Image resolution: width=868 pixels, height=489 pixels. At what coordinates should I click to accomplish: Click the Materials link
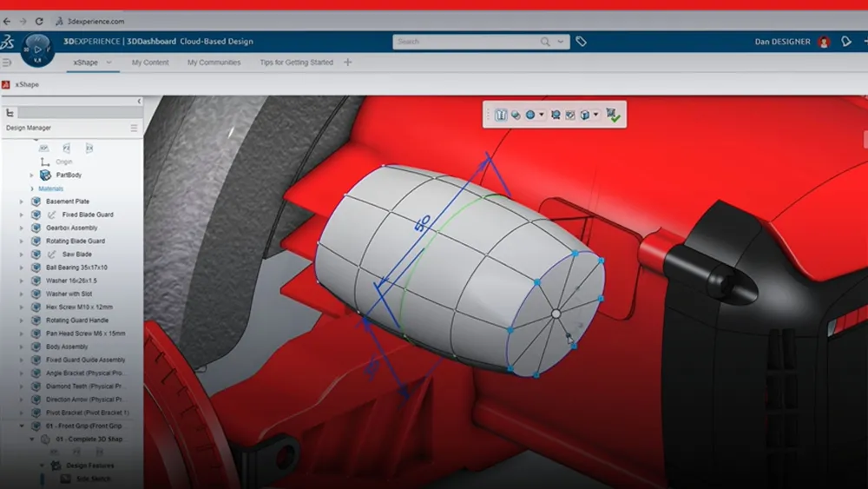pos(51,188)
